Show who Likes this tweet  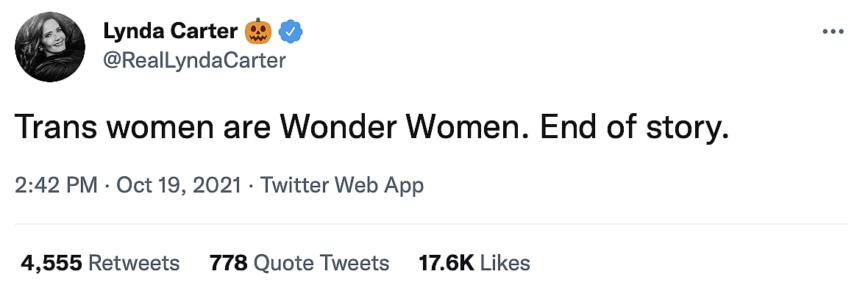(x=504, y=263)
